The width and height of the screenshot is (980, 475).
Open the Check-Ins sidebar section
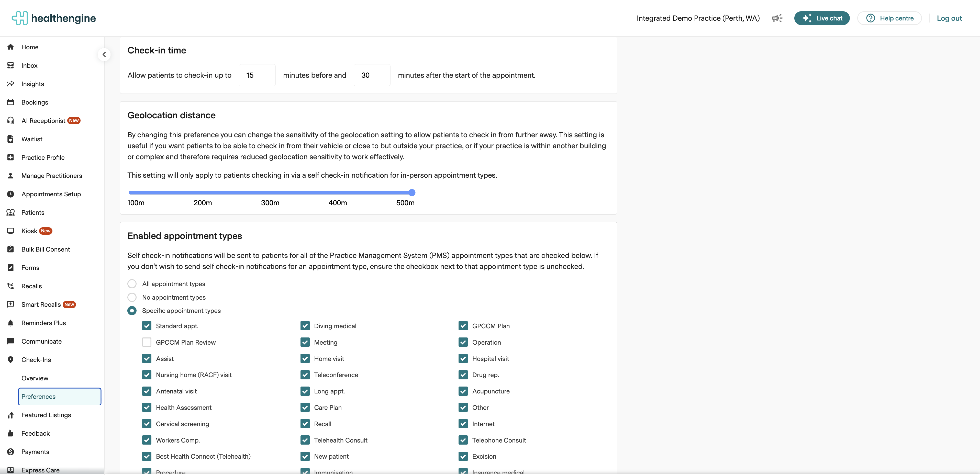(36, 360)
